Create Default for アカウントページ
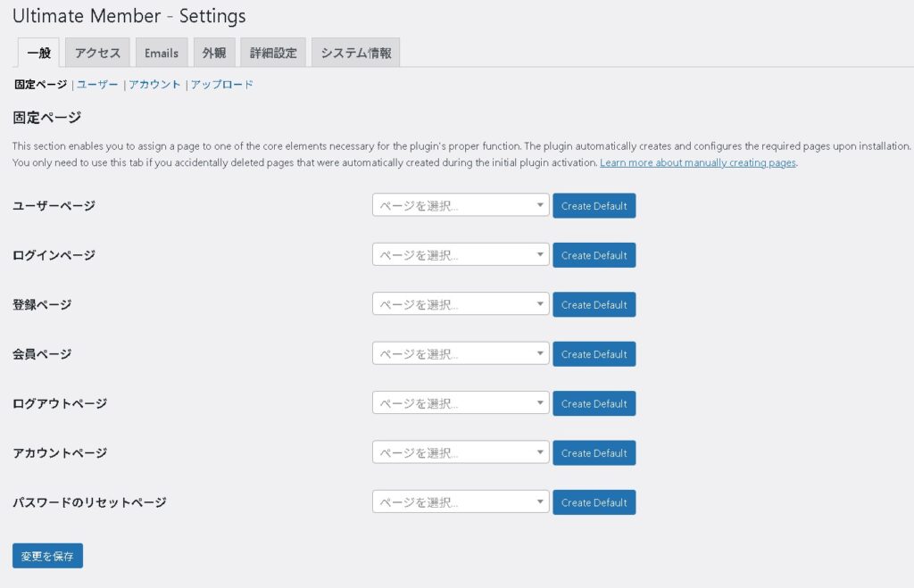Screen dimensions: 914x588 click(594, 453)
